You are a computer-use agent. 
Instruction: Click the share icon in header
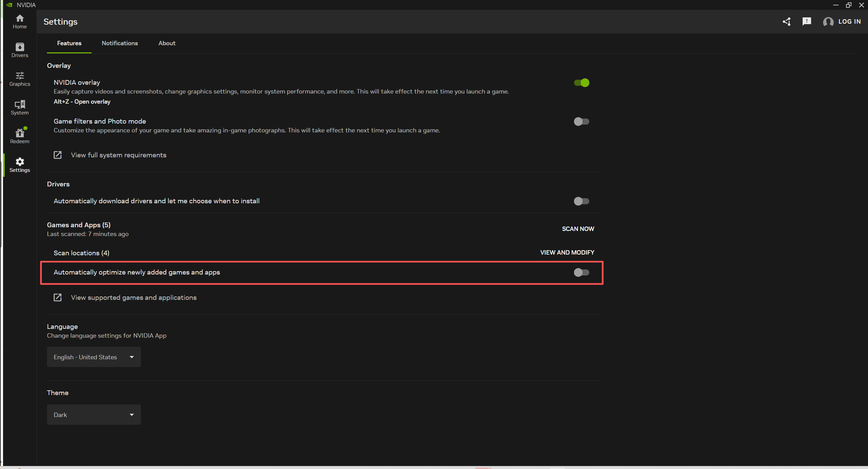click(787, 22)
